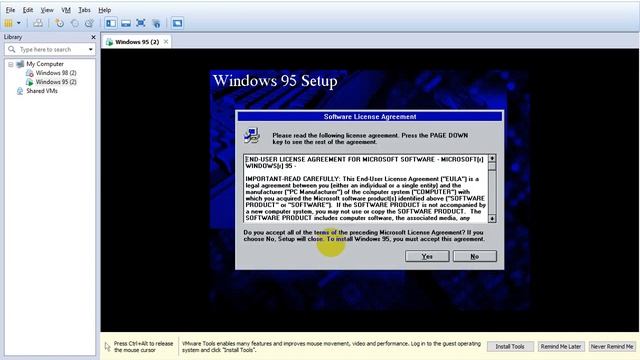Click the Remind Me Later button
Screen dimensions: 640x360
coord(561,347)
